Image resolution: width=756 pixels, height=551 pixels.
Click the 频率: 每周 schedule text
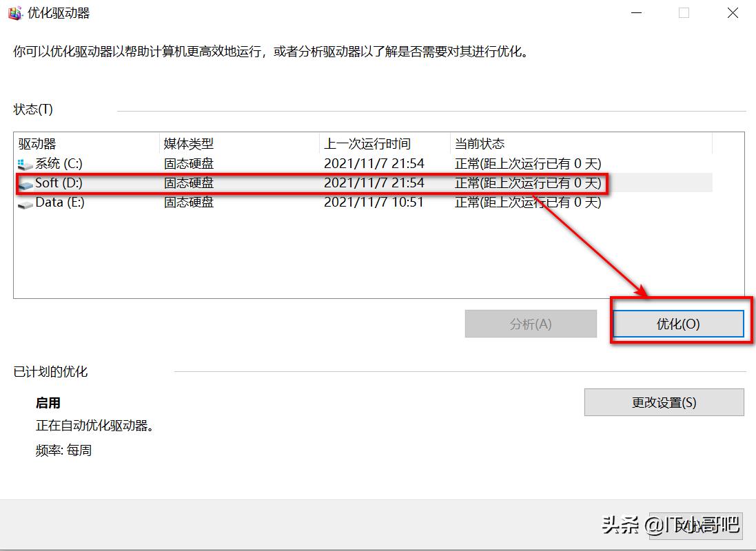(x=65, y=450)
